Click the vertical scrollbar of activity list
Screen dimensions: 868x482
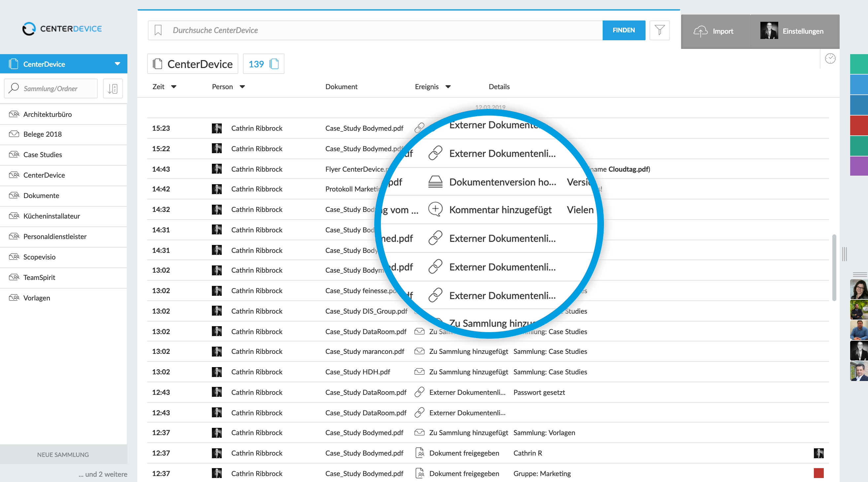click(834, 267)
